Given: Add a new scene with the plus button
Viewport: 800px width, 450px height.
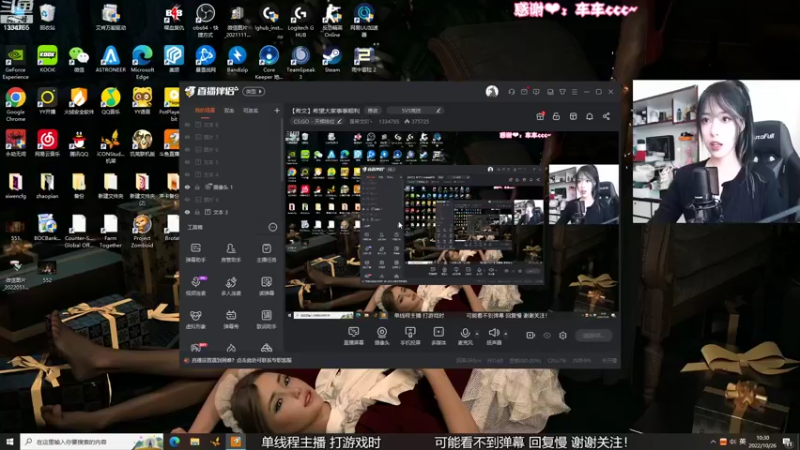Looking at the screenshot, I should 277,110.
